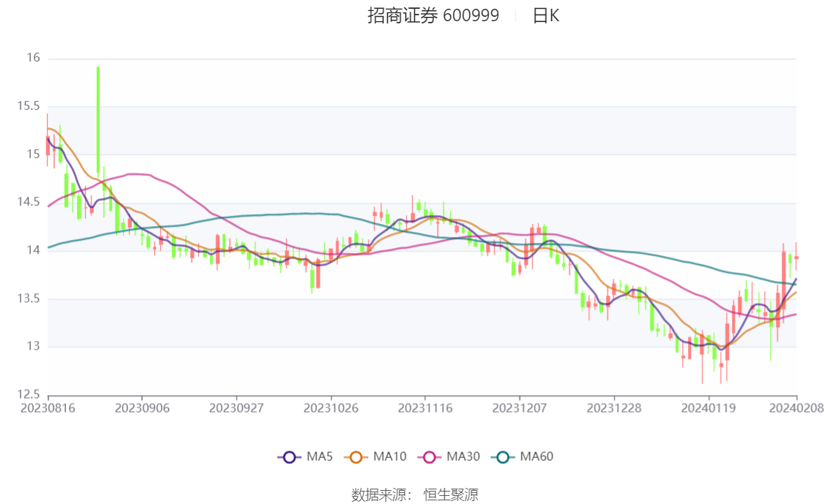Image resolution: width=830 pixels, height=504 pixels.
Task: Click the y-axis value 13.5
Action: point(29,298)
